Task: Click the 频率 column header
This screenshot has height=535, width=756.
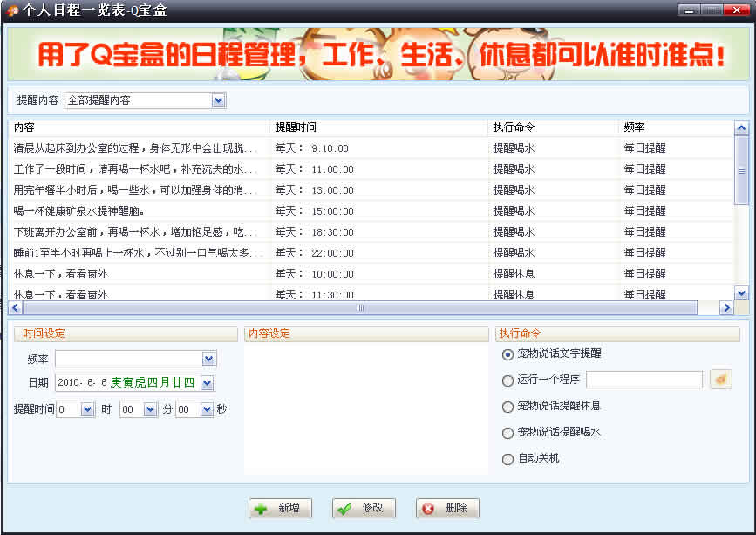Action: pyautogui.click(x=677, y=127)
